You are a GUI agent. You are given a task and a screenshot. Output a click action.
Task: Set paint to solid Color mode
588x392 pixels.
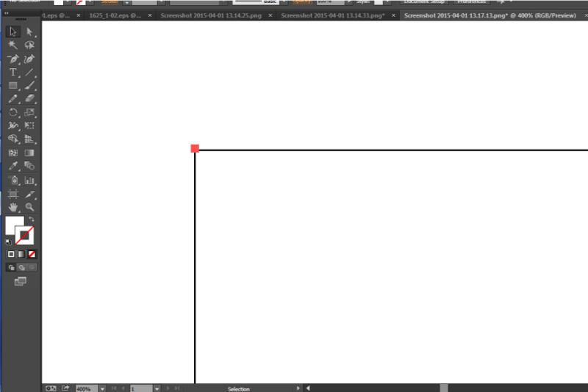[x=11, y=254]
